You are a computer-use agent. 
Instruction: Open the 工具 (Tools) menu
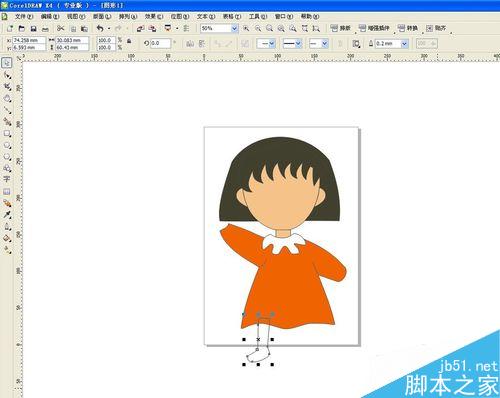point(258,16)
